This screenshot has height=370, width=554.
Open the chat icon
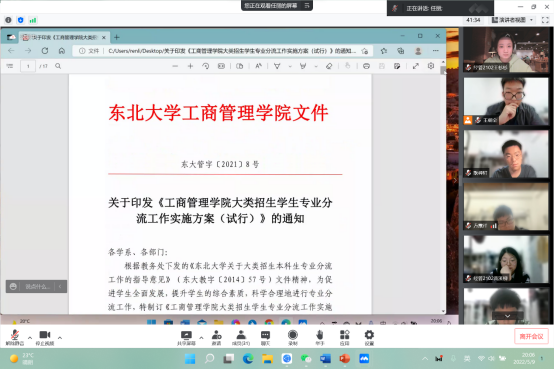265,337
